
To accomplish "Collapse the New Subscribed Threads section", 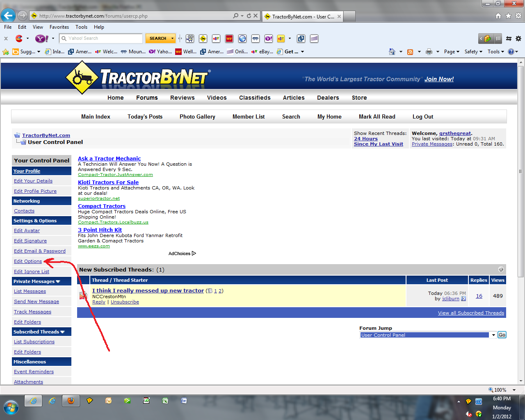I will 501,269.
